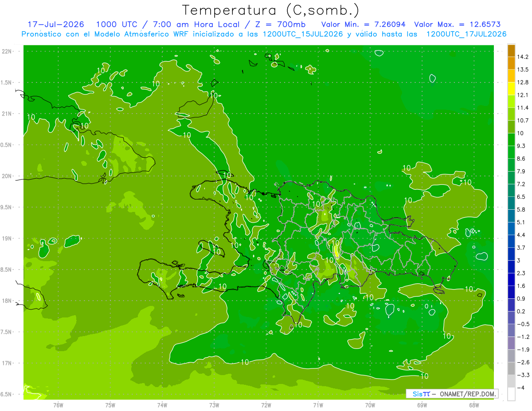Click the valid-until stamp "1200UTC_17JUL2026"
532x411 pixels.
point(466,34)
